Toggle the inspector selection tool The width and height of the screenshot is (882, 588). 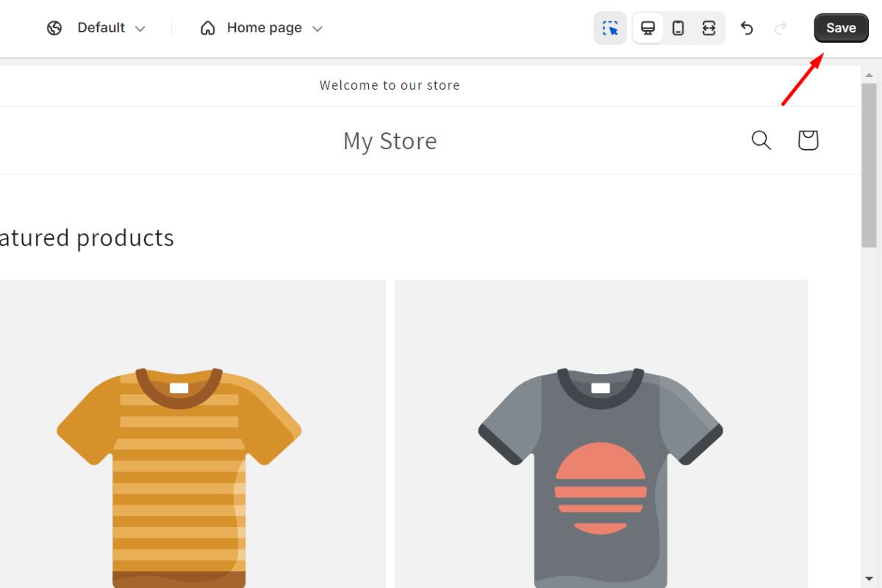(610, 28)
